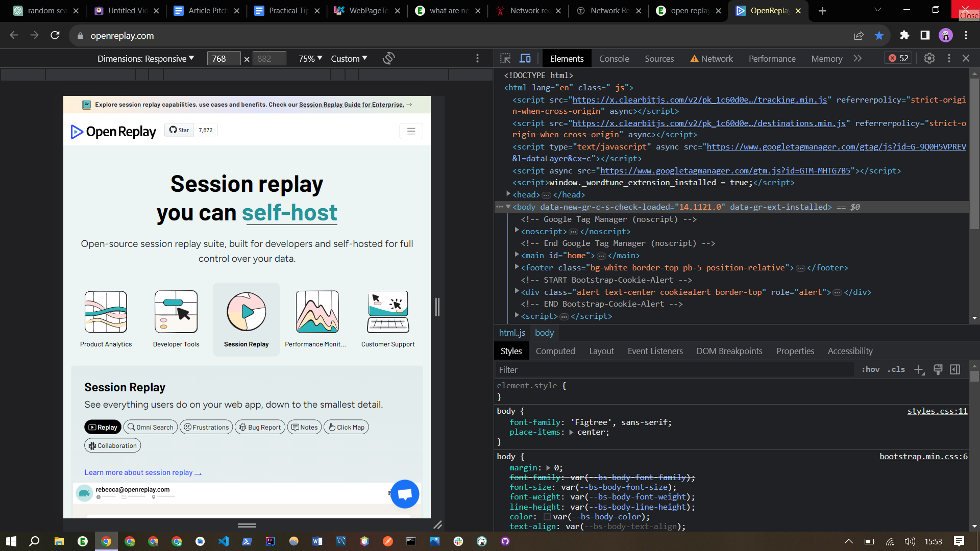Open the Custom throttling dropdown
Image resolution: width=980 pixels, height=551 pixels.
point(349,59)
